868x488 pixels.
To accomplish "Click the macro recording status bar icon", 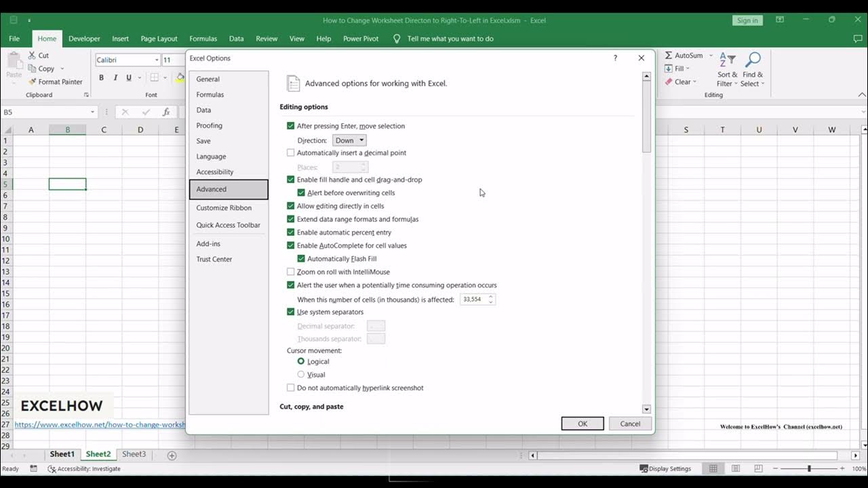I will pos(34,468).
